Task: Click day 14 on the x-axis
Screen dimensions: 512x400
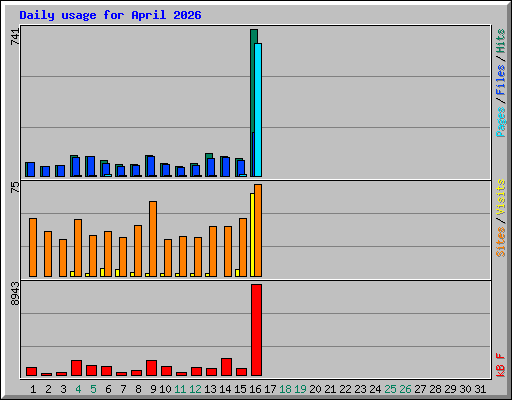Action: click(x=225, y=389)
